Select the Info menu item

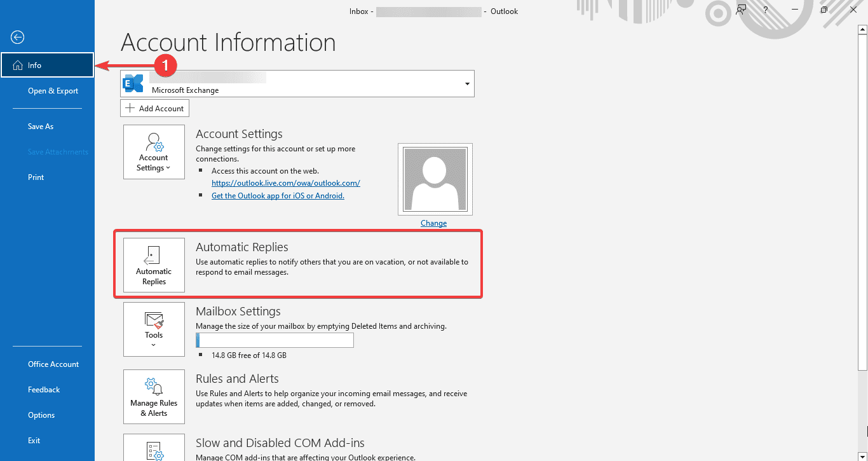click(x=47, y=65)
